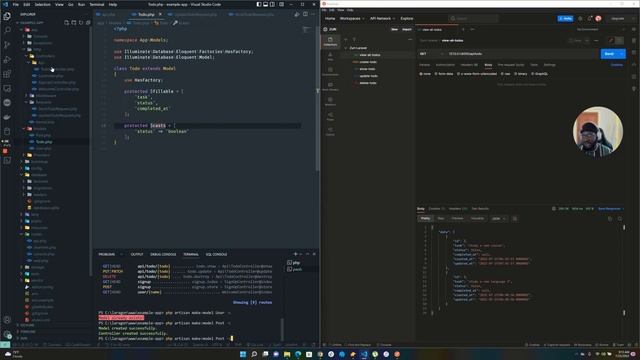Click the Split Editor icon in VS Code
640x360 pixels.
(x=305, y=14)
